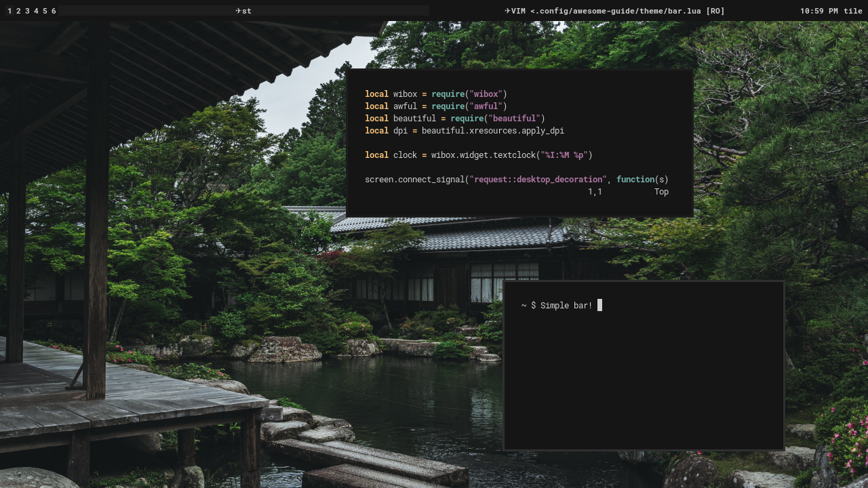
Task: Switch to workspace tag 4
Action: pyautogui.click(x=36, y=11)
